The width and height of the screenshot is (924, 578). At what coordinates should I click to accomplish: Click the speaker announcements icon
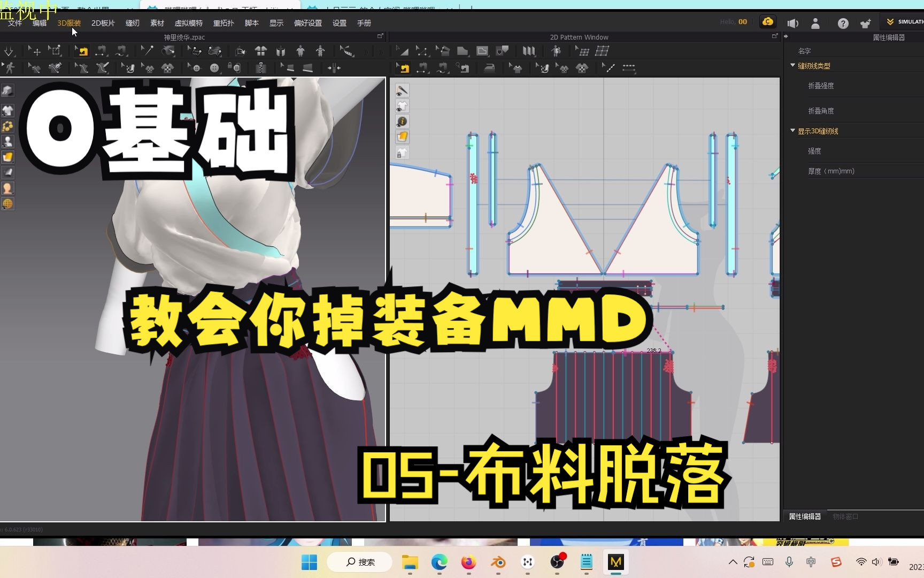(792, 23)
